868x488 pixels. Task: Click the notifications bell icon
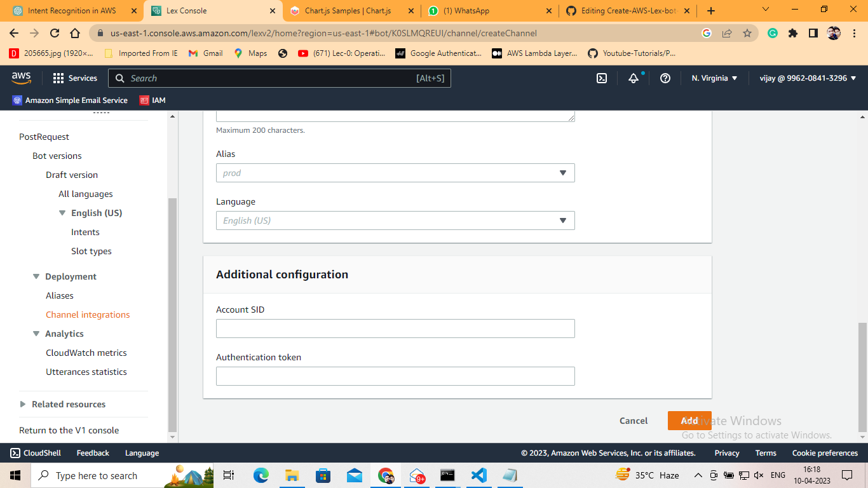click(x=635, y=78)
